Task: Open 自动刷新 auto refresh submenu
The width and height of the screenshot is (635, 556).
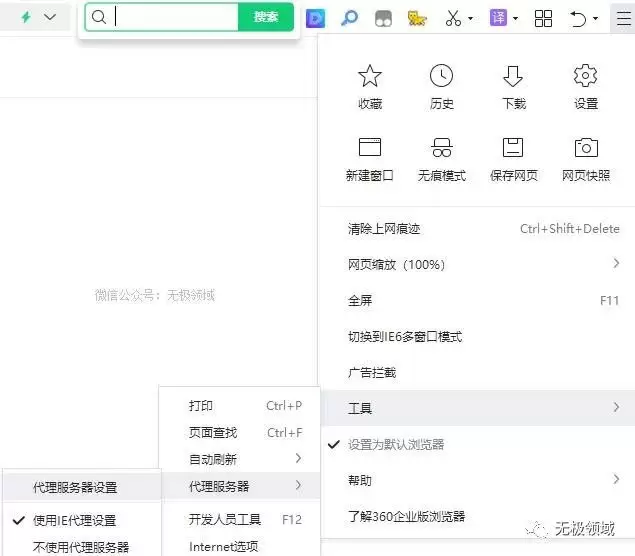Action: (x=240, y=459)
